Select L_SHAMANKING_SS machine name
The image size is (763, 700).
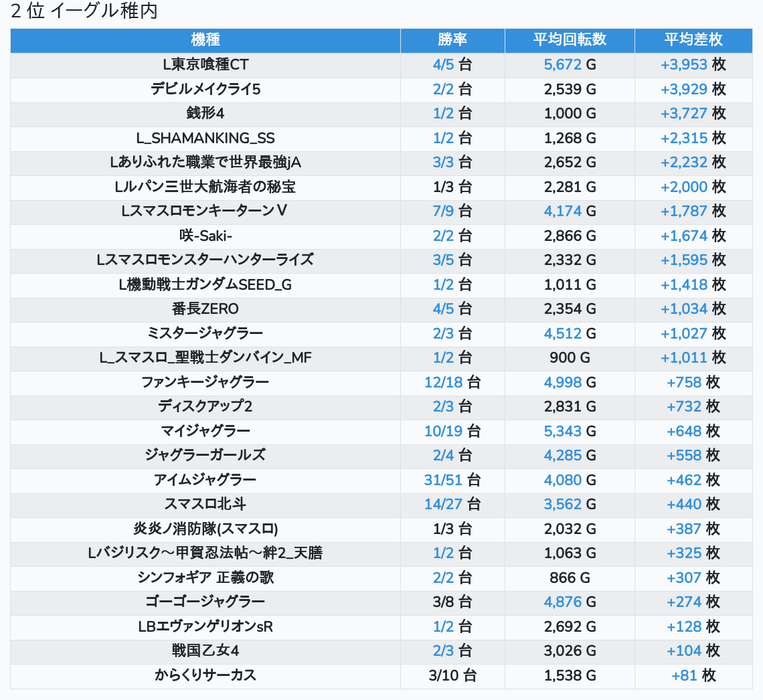(205, 138)
